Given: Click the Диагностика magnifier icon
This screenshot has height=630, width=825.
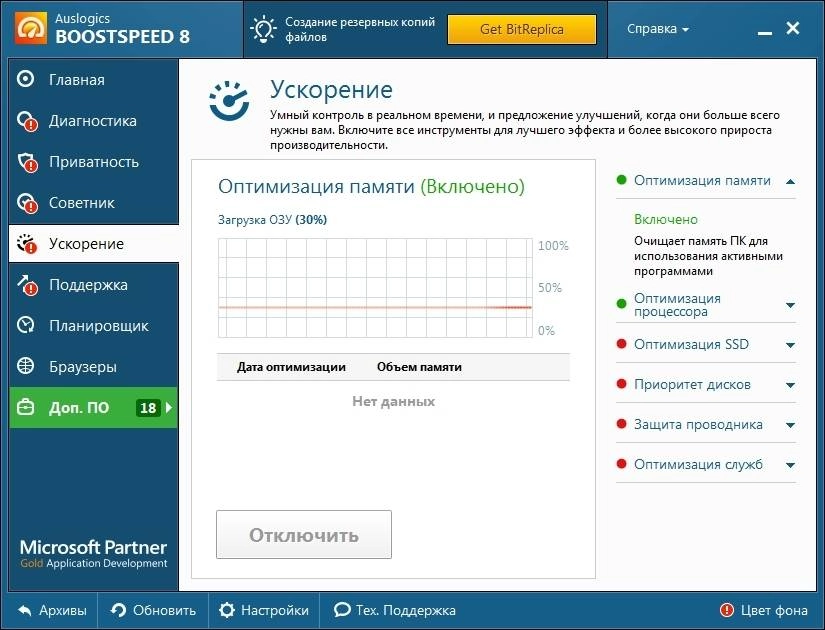Looking at the screenshot, I should click(27, 121).
